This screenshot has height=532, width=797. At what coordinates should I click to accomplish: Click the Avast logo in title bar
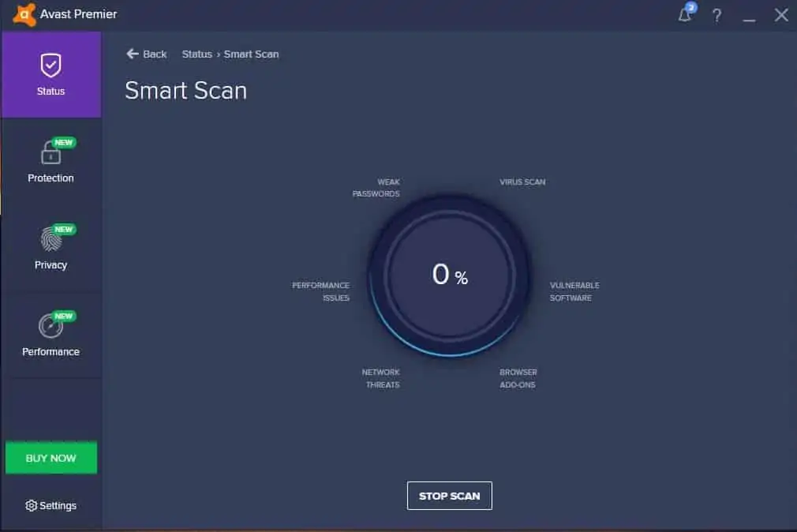pos(24,14)
